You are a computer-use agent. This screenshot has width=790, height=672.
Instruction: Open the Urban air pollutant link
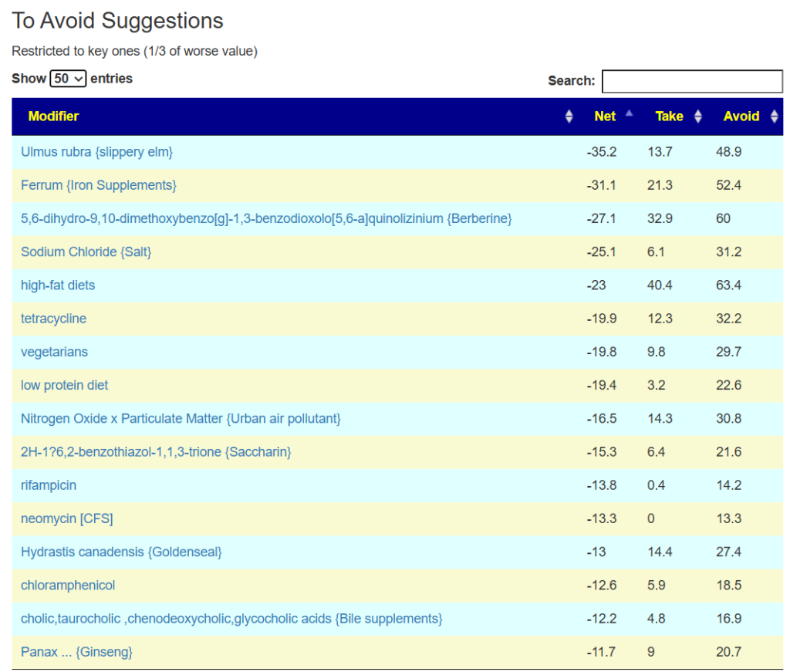[181, 418]
